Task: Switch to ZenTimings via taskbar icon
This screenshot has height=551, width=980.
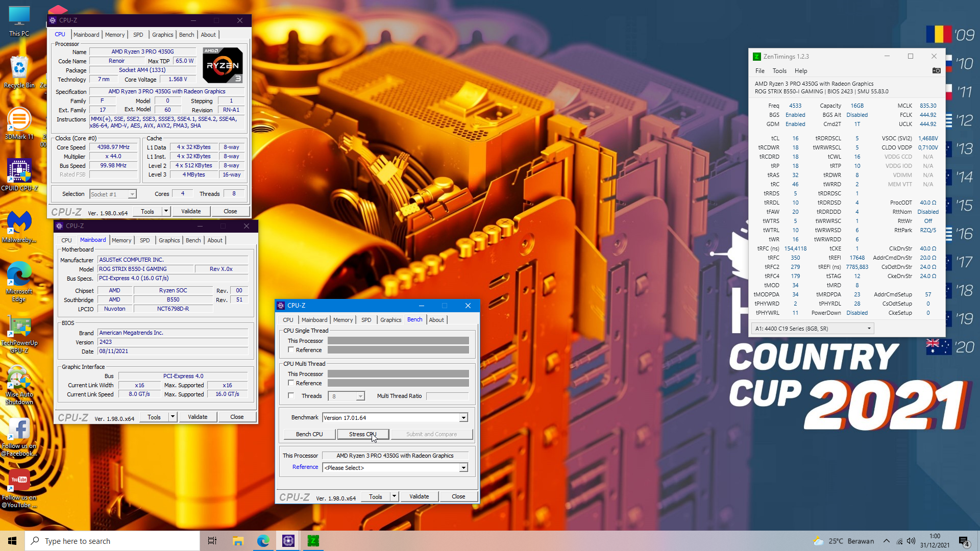Action: pyautogui.click(x=313, y=541)
